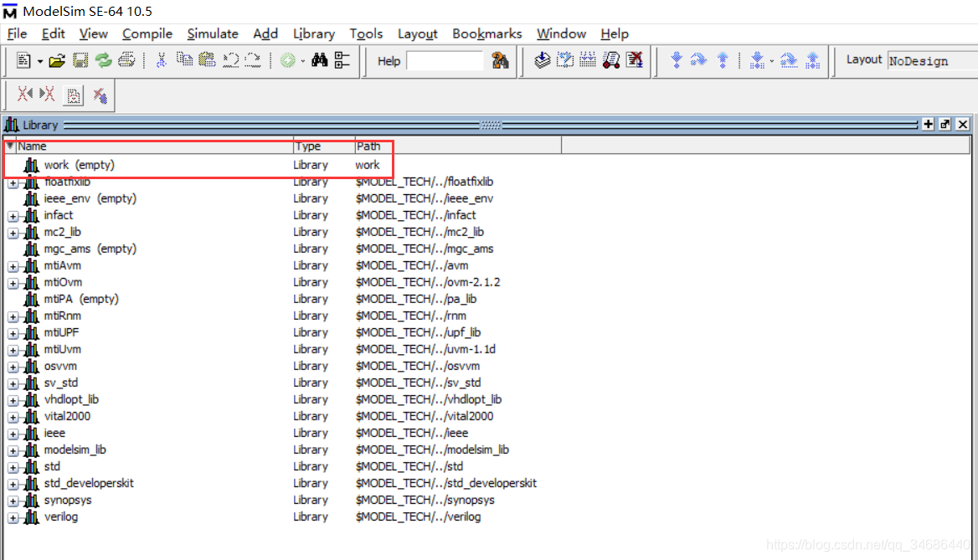Image resolution: width=978 pixels, height=560 pixels.
Task: Sort by the Path column header
Action: [458, 146]
